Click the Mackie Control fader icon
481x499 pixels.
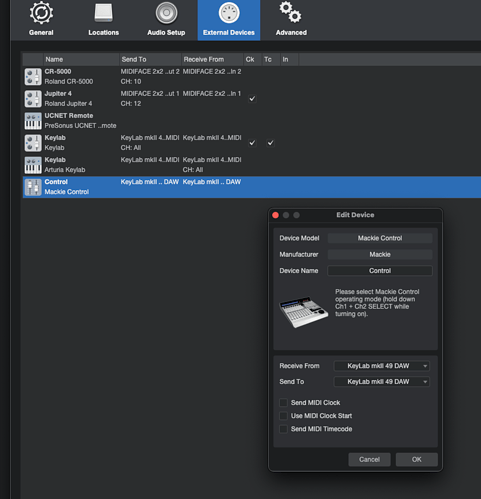pyautogui.click(x=33, y=187)
